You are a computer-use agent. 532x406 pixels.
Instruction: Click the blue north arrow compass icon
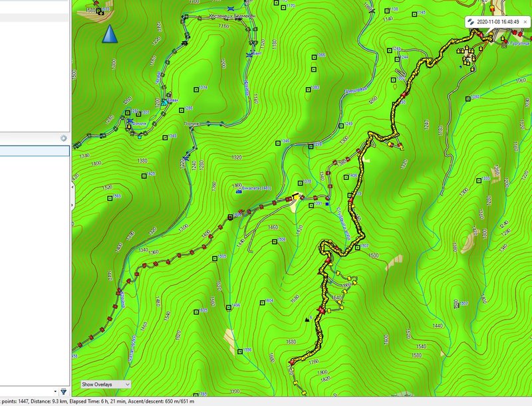[x=109, y=34]
